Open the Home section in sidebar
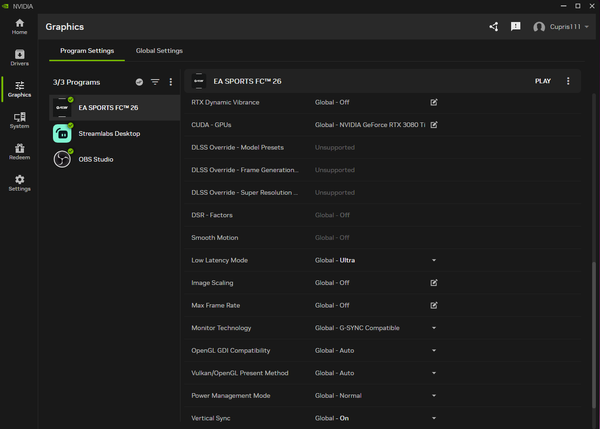600x429 pixels. coord(20,26)
